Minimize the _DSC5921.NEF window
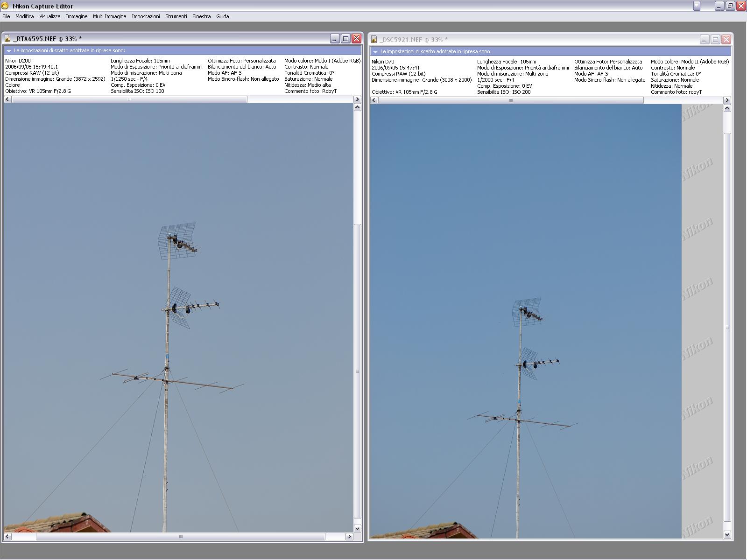Image resolution: width=747 pixels, height=560 pixels. click(x=705, y=40)
